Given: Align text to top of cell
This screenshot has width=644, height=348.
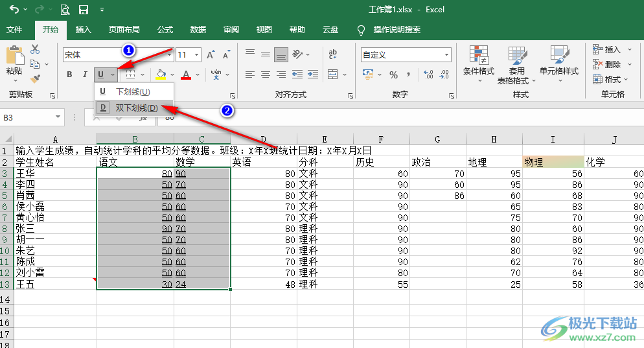Looking at the screenshot, I should (249, 54).
